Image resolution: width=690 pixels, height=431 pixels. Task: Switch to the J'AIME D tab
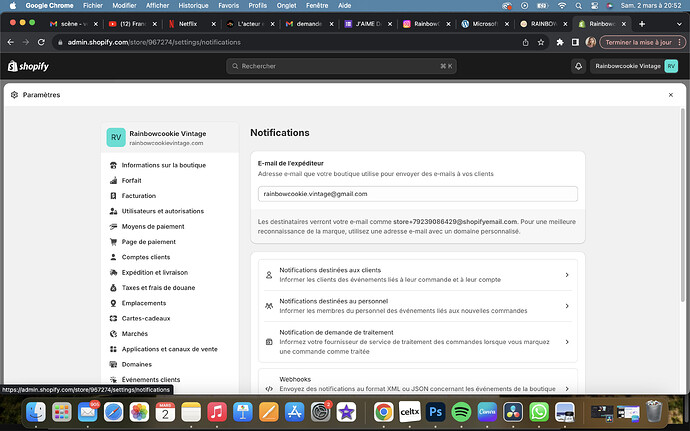[368, 24]
